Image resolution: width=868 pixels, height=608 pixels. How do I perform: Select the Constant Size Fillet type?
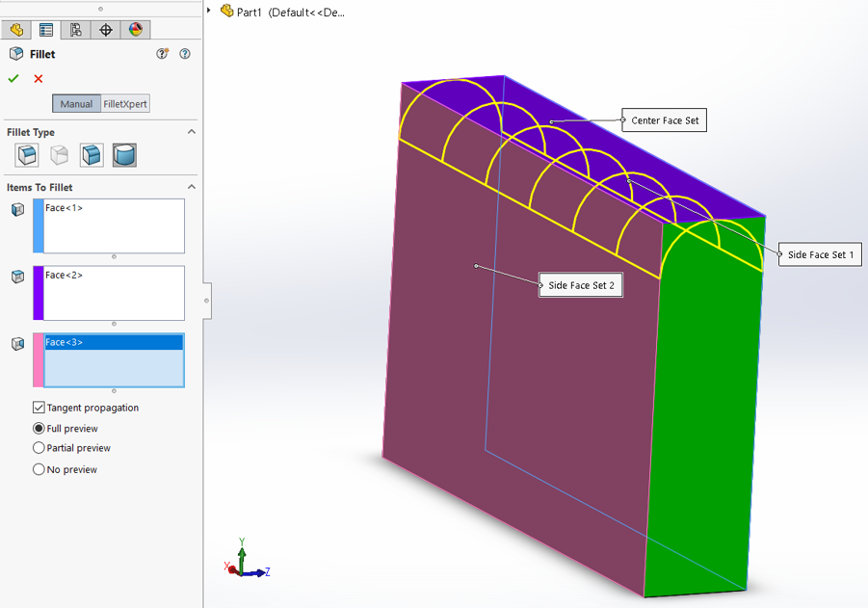[27, 154]
